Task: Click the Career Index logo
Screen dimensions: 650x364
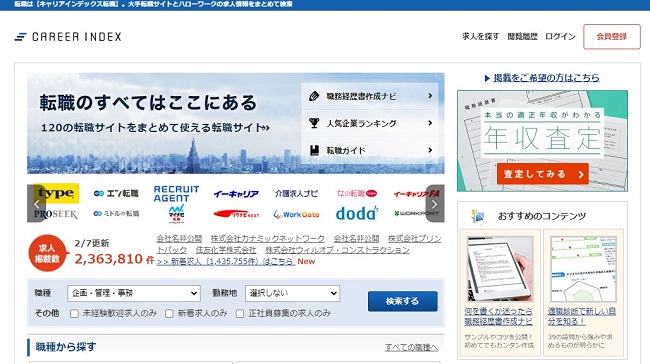Action: pos(68,36)
